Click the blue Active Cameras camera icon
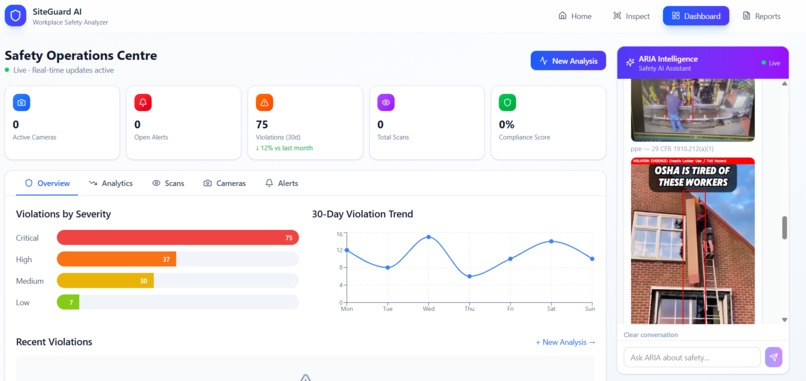806x381 pixels. (x=22, y=102)
